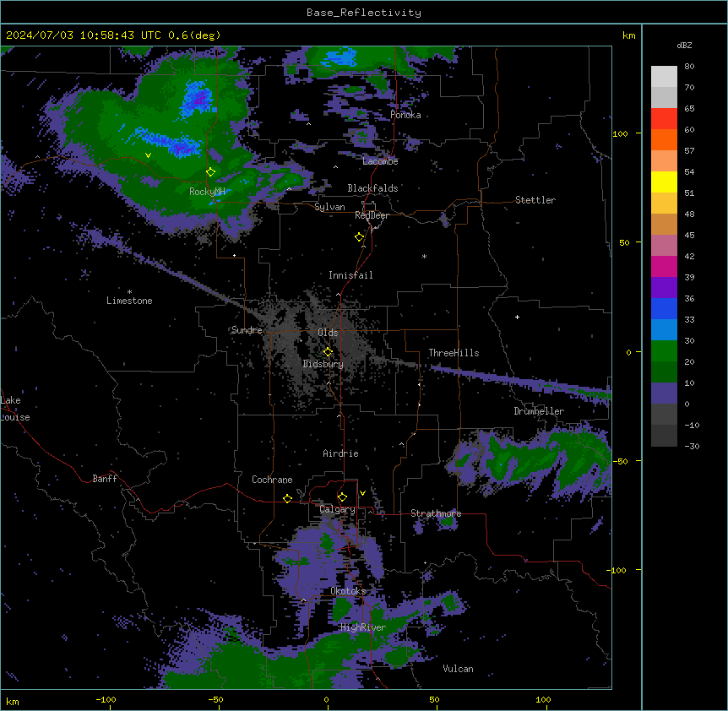
Task: Pick the orange 57-60 dBZ legend swatch
Action: [664, 139]
